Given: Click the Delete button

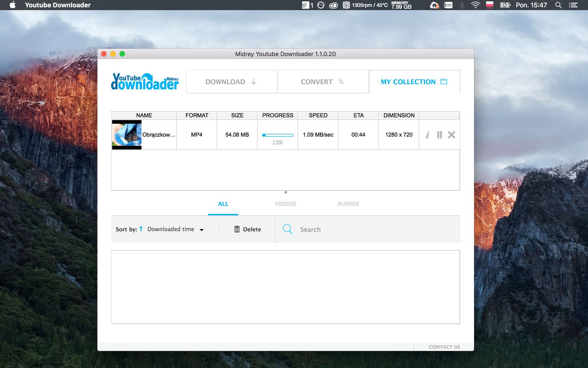Looking at the screenshot, I should pyautogui.click(x=248, y=229).
